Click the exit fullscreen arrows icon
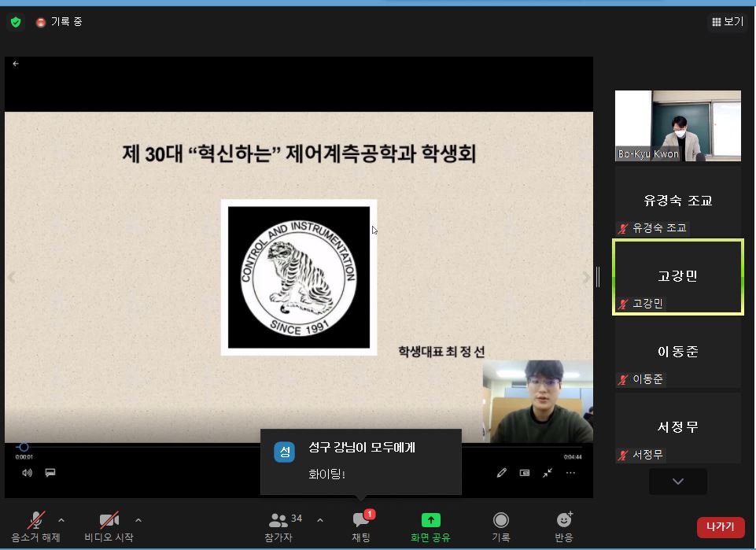The image size is (756, 550). point(548,473)
